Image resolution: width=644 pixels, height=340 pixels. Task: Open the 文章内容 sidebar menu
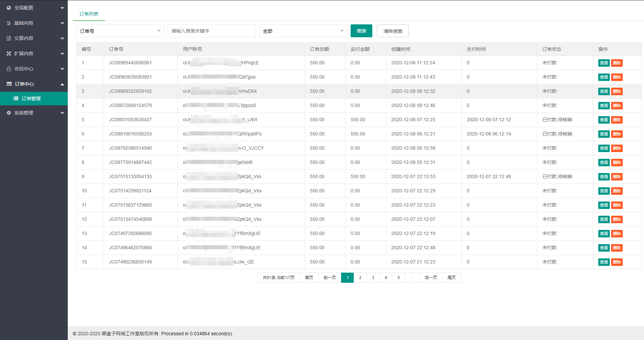pyautogui.click(x=34, y=38)
